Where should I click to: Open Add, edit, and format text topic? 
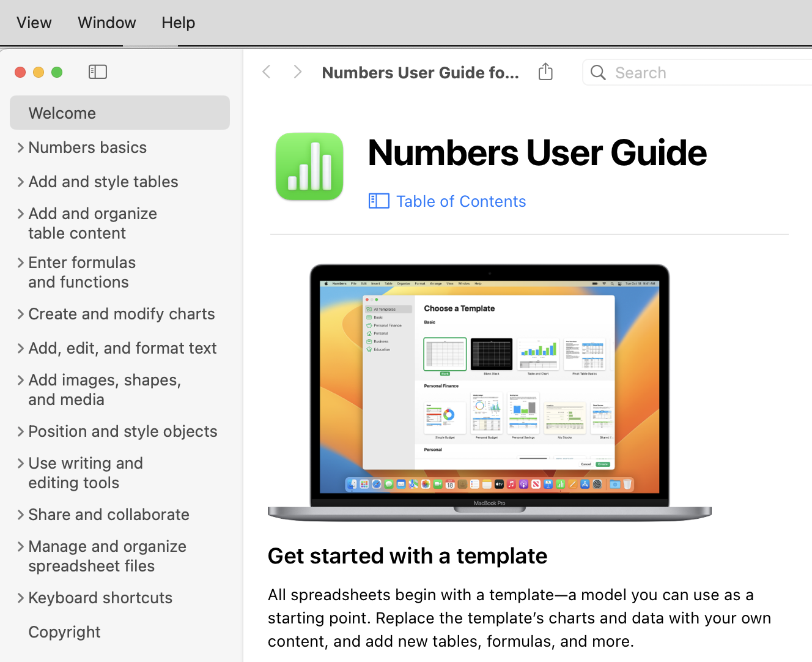(122, 348)
